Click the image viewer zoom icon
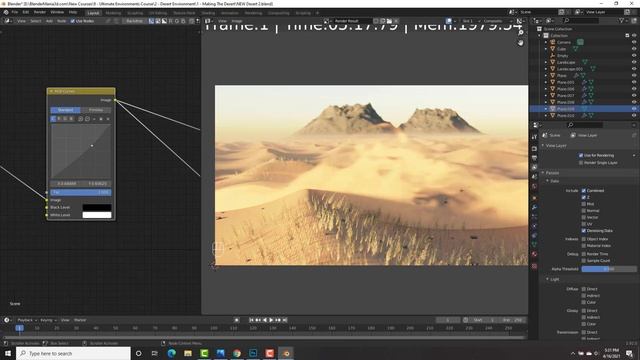 tap(520, 32)
